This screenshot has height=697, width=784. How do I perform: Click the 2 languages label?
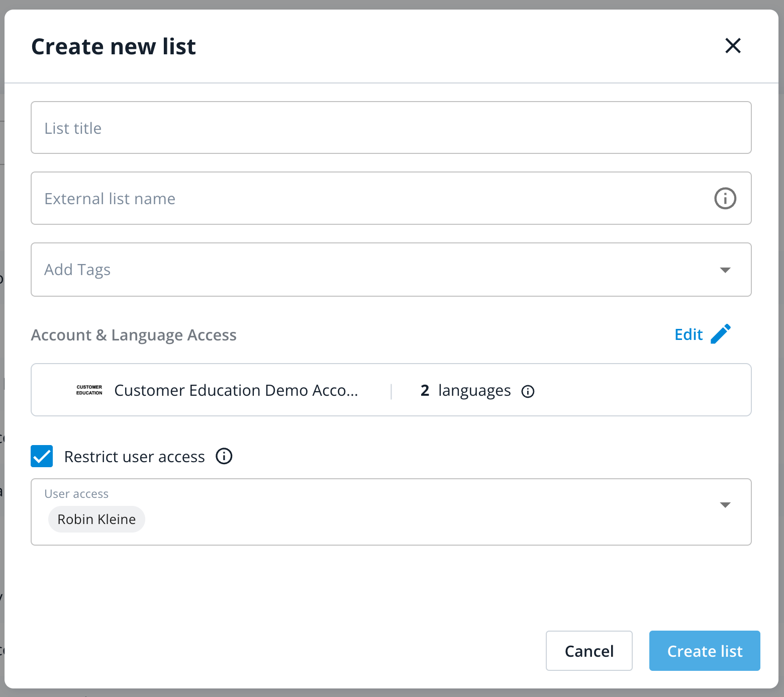465,390
